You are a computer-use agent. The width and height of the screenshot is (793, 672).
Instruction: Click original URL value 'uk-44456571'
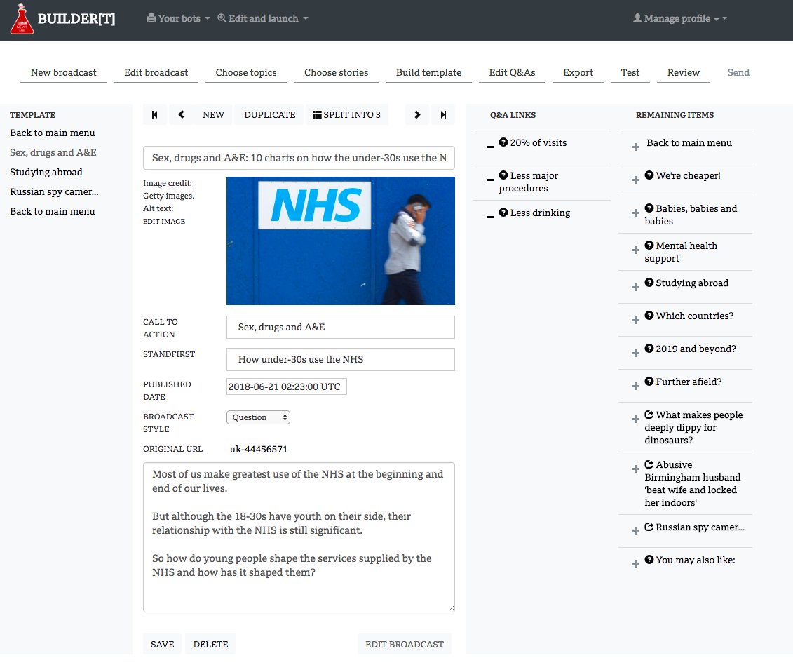tap(259, 450)
